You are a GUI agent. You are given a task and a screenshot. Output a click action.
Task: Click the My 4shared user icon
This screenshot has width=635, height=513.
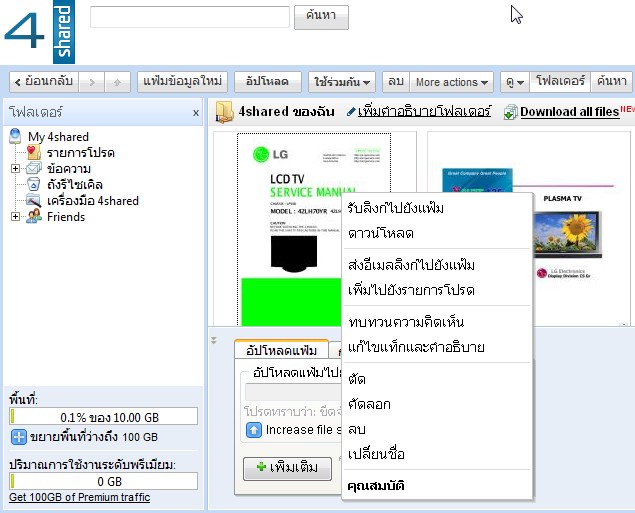tap(15, 136)
